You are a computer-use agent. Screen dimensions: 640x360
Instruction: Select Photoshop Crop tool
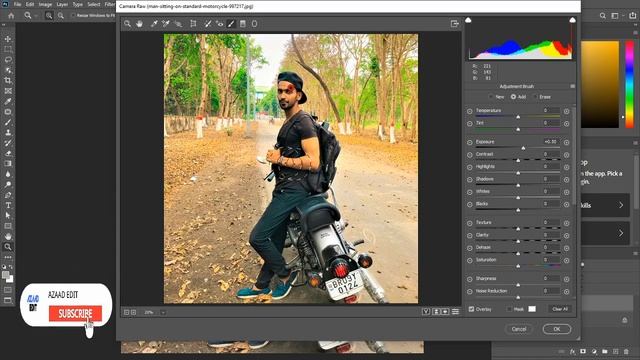(x=8, y=80)
